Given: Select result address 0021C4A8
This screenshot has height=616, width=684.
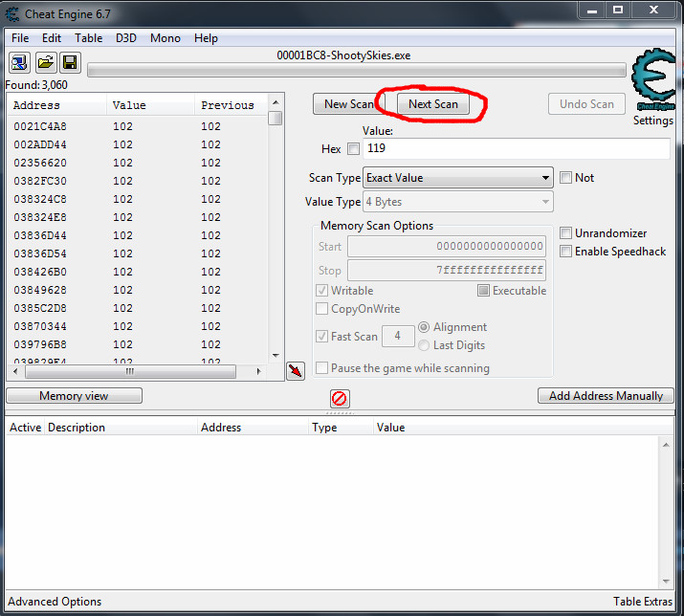Looking at the screenshot, I should pyautogui.click(x=40, y=126).
